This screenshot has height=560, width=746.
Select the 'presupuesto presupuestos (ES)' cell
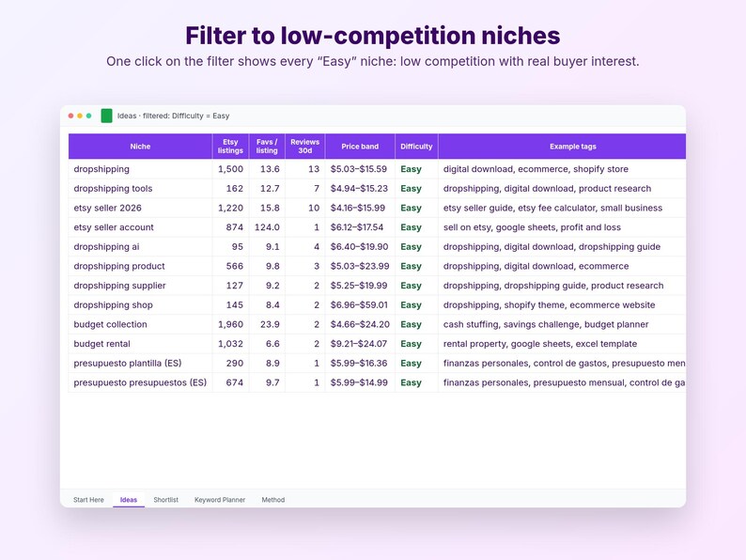coord(140,382)
